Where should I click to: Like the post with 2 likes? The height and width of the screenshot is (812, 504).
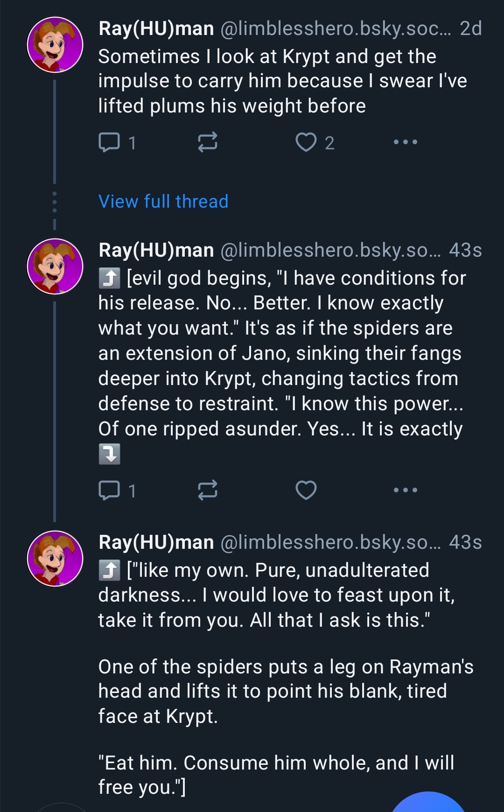click(306, 142)
